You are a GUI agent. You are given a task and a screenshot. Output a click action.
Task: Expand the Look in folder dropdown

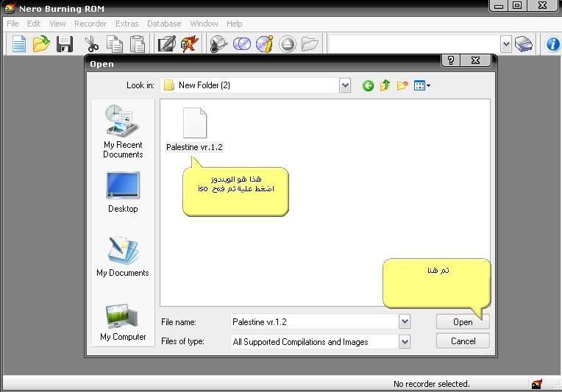345,85
